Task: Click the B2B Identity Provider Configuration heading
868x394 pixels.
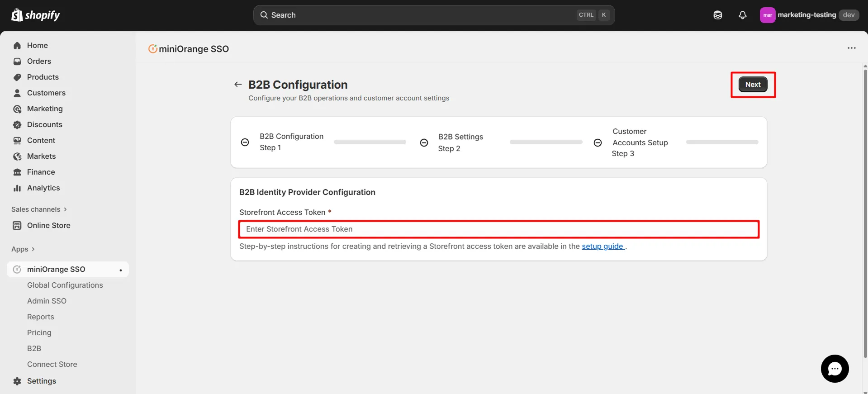Action: pyautogui.click(x=307, y=192)
